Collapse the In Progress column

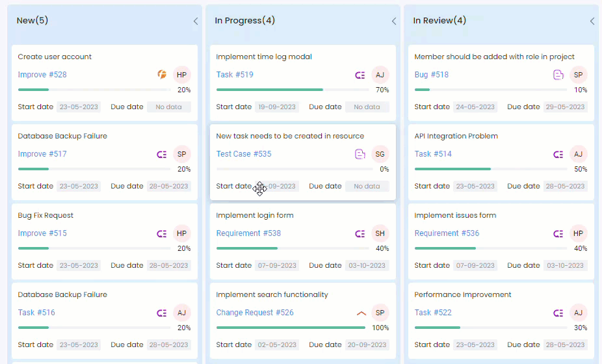pyautogui.click(x=394, y=21)
